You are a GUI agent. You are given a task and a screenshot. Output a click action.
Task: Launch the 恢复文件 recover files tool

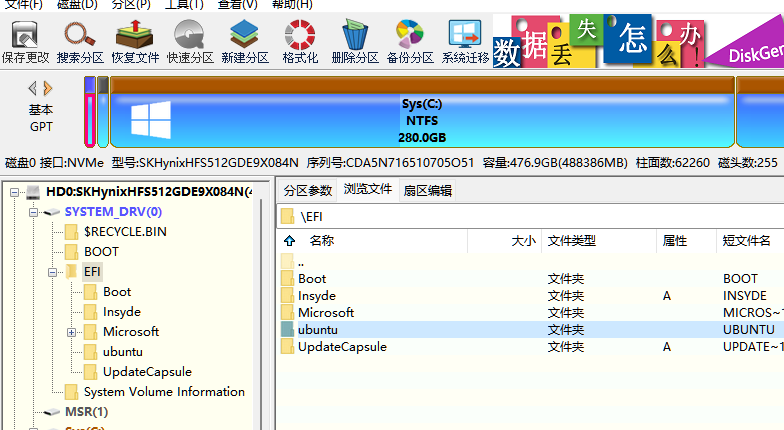coord(135,42)
